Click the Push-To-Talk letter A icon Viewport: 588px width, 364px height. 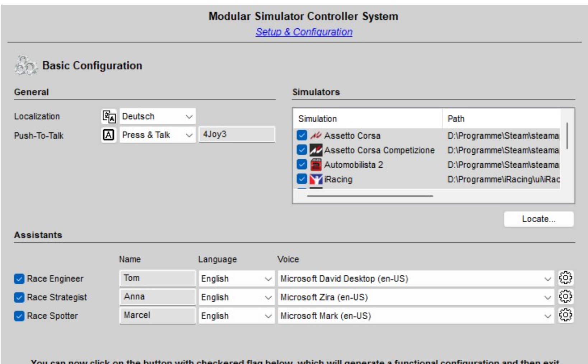click(x=109, y=135)
